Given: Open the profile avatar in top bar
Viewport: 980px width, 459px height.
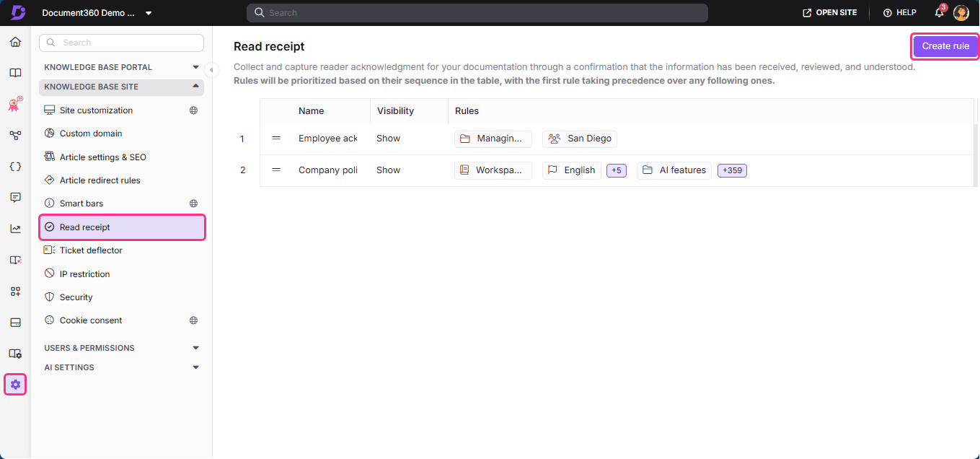Looking at the screenshot, I should pos(961,12).
